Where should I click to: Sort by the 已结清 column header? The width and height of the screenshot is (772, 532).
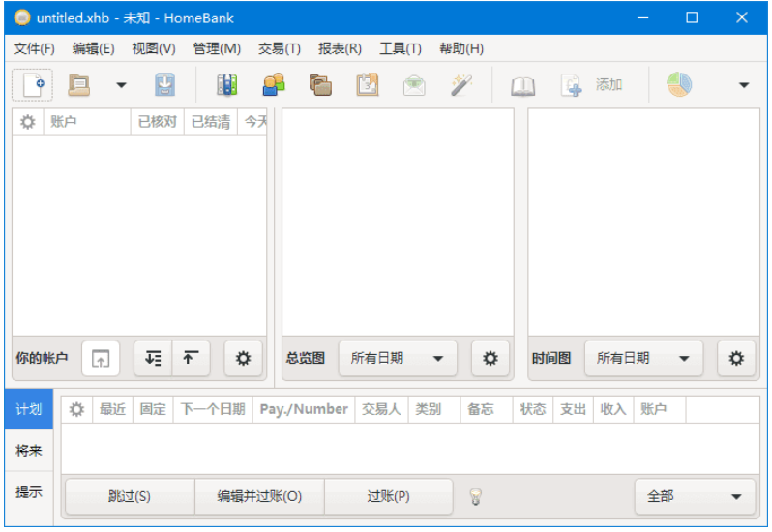[x=211, y=122]
